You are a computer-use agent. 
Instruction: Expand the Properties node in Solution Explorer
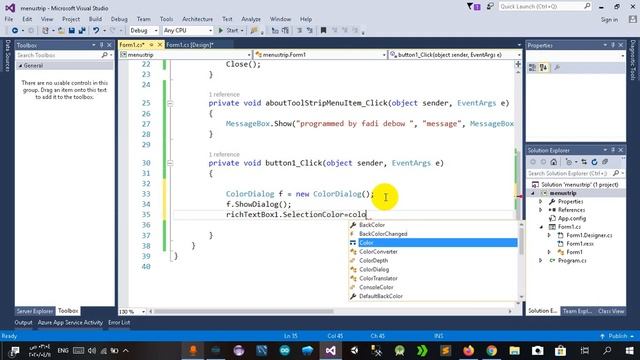[541, 202]
